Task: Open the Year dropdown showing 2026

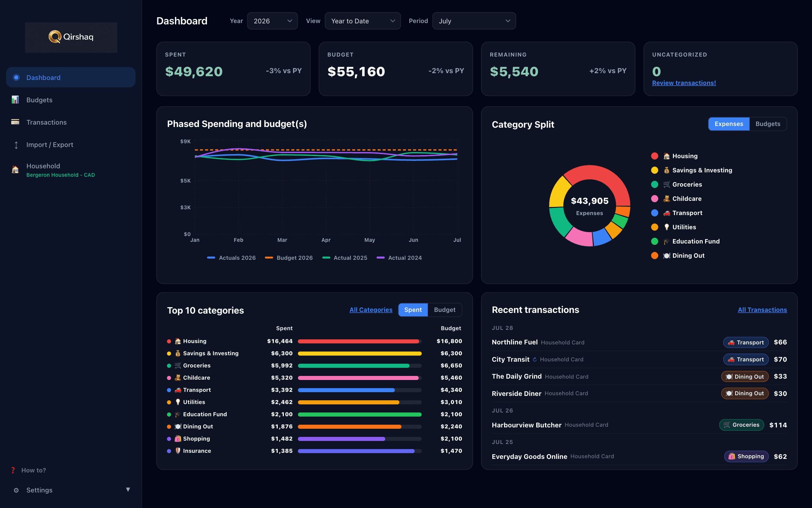Action: pos(272,21)
